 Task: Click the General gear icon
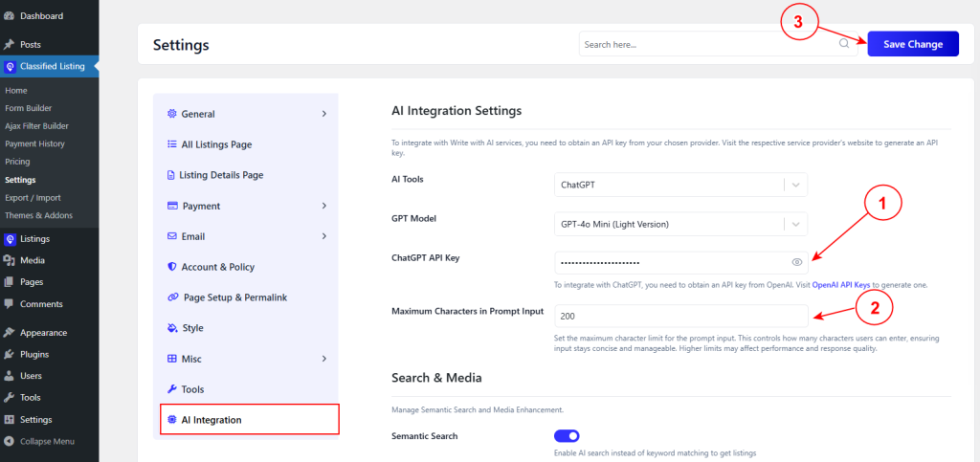[x=172, y=114]
